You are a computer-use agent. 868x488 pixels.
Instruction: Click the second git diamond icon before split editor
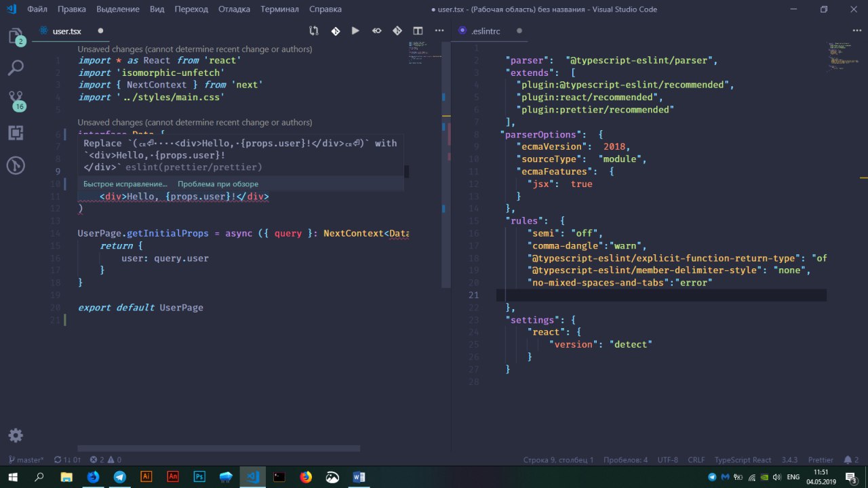(x=397, y=30)
